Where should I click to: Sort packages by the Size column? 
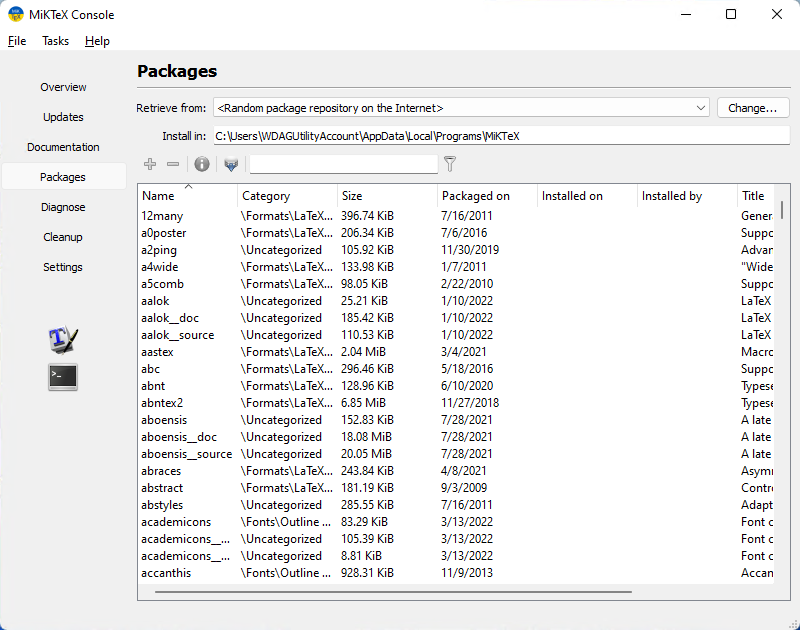coord(353,195)
